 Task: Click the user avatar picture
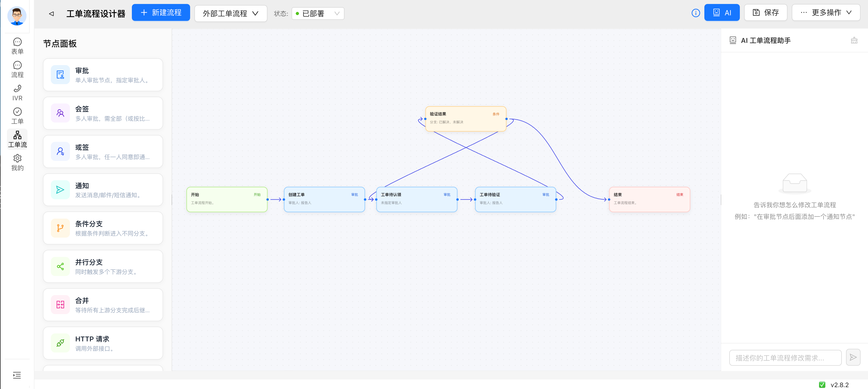(x=17, y=16)
